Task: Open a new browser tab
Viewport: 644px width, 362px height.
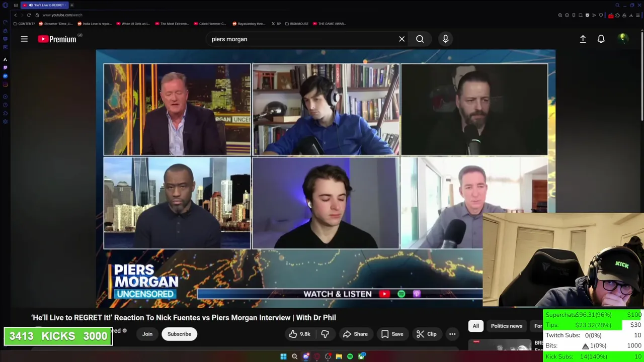Action: pos(72,5)
